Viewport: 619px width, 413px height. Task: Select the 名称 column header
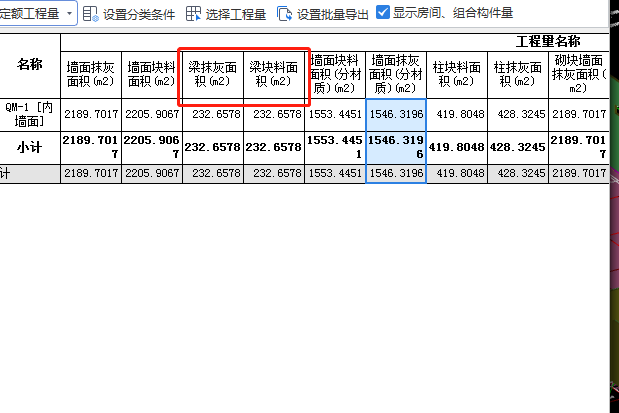[x=30, y=66]
